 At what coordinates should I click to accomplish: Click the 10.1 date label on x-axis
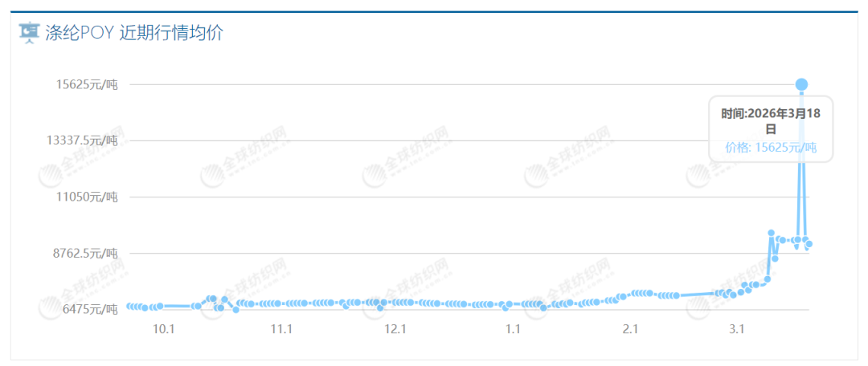click(163, 329)
